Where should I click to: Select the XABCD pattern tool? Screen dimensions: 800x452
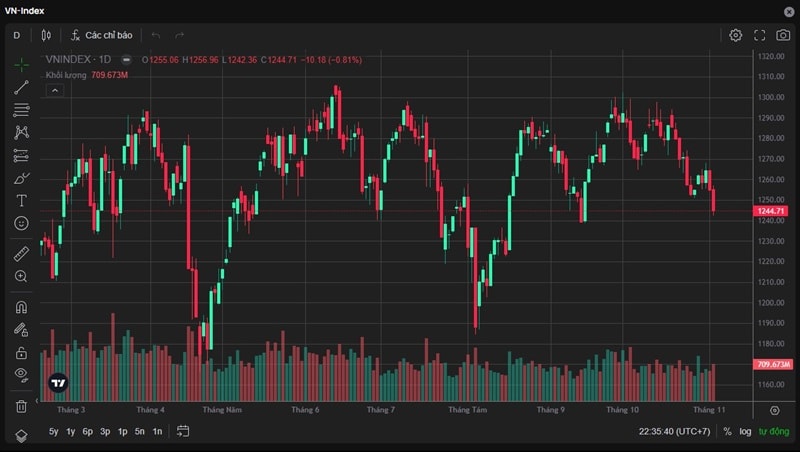[21, 132]
